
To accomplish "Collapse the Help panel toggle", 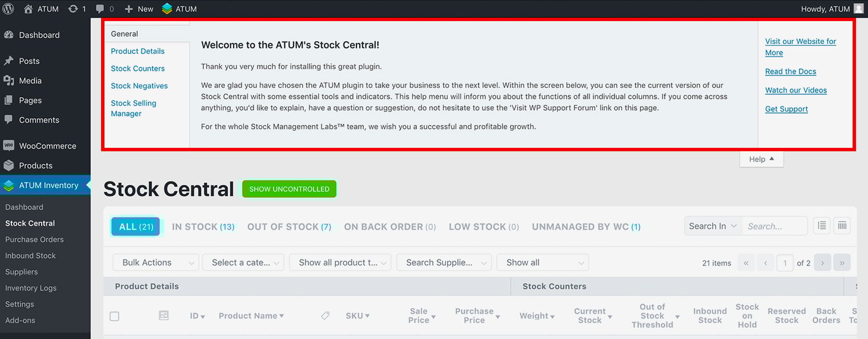I will coord(761,159).
